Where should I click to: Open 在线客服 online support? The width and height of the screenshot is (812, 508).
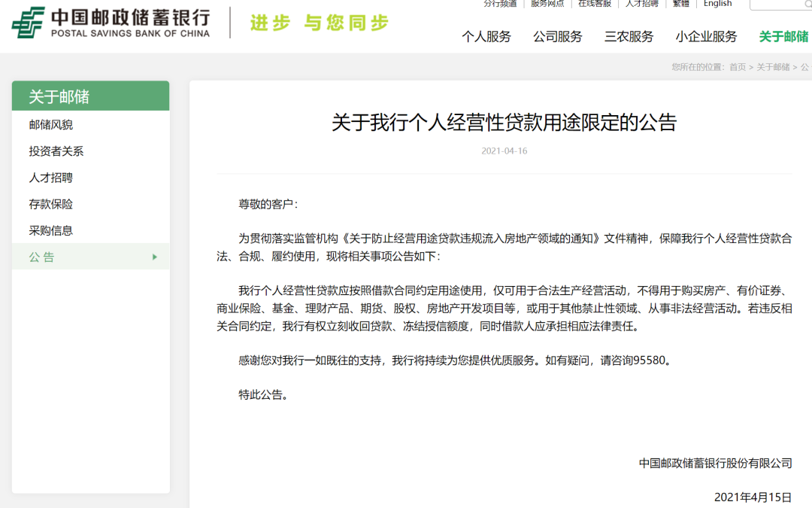(x=594, y=4)
